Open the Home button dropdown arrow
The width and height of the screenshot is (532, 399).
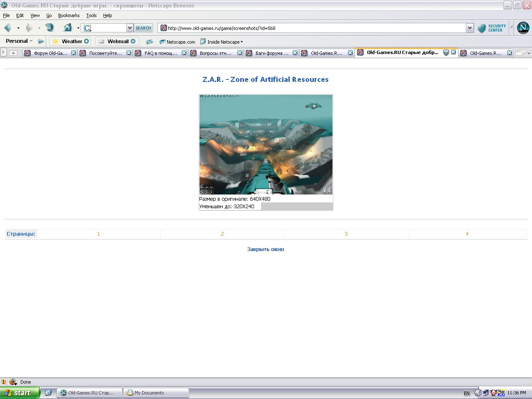click(x=78, y=28)
